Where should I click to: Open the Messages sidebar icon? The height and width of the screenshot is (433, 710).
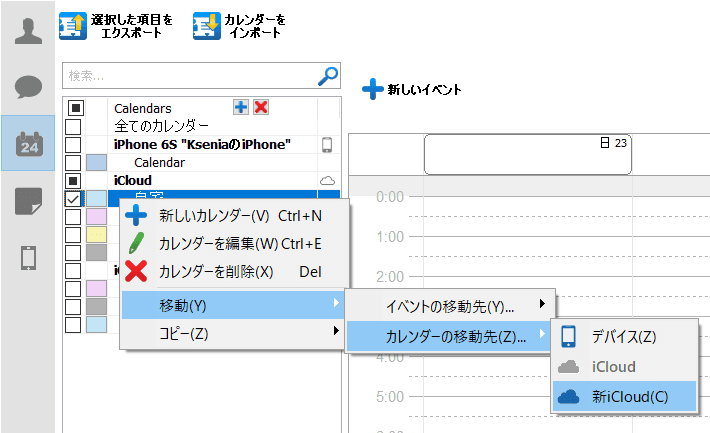pos(27,87)
